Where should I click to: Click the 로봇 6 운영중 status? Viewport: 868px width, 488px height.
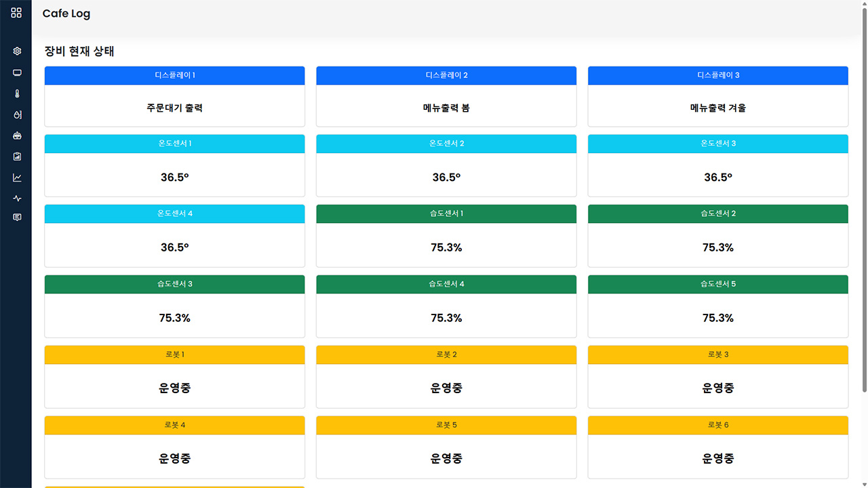[717, 459]
